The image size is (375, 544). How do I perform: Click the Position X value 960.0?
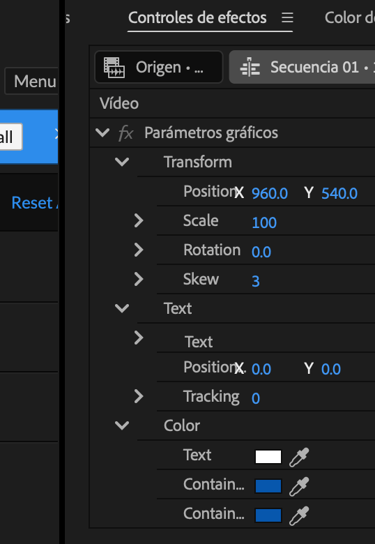[x=270, y=193]
